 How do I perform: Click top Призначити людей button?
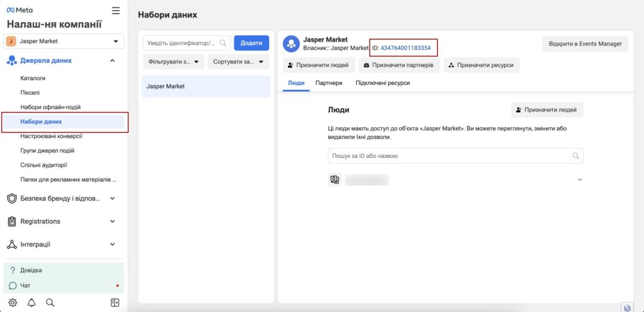pos(319,65)
